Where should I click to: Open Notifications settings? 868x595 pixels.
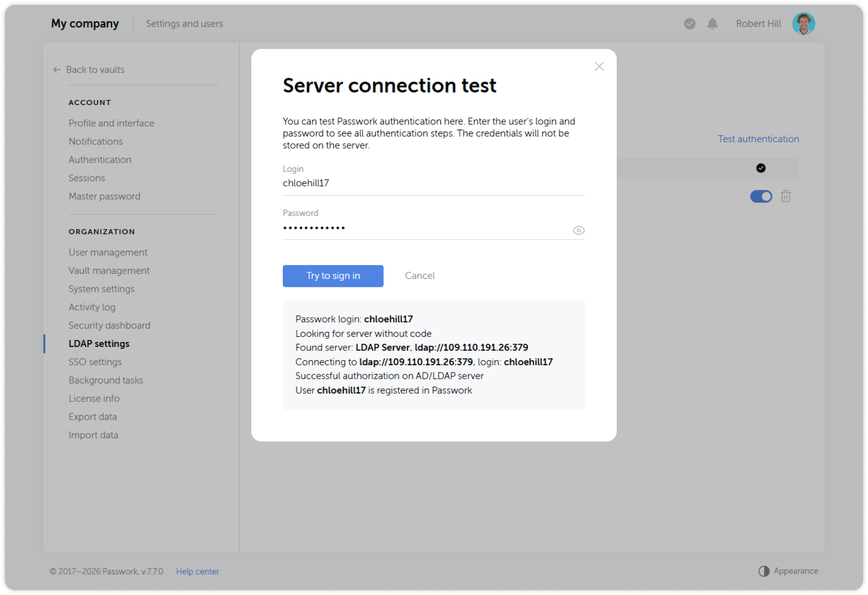tap(96, 141)
